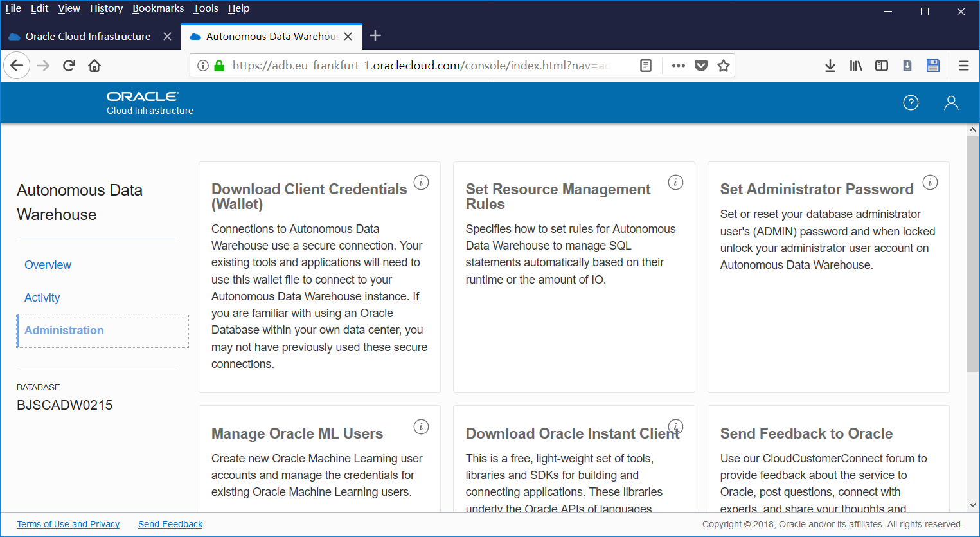Open the Tools menu
This screenshot has width=980, height=537.
click(206, 8)
